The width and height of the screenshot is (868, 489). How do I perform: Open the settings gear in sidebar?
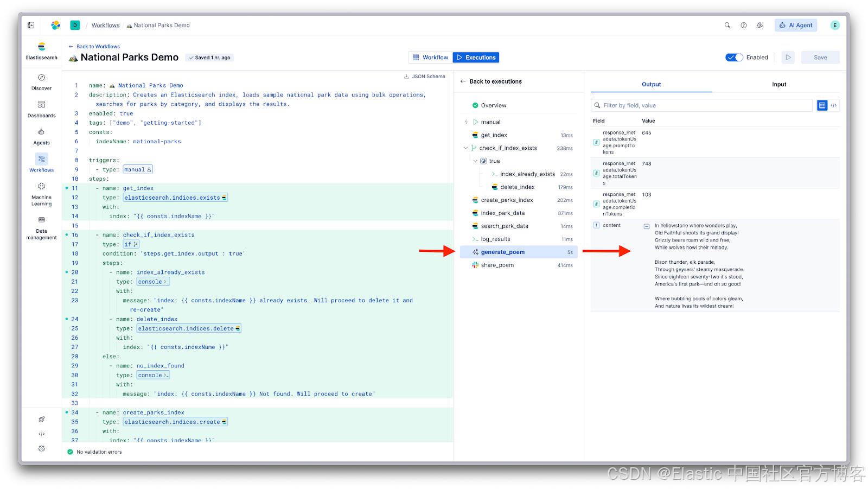tap(42, 448)
